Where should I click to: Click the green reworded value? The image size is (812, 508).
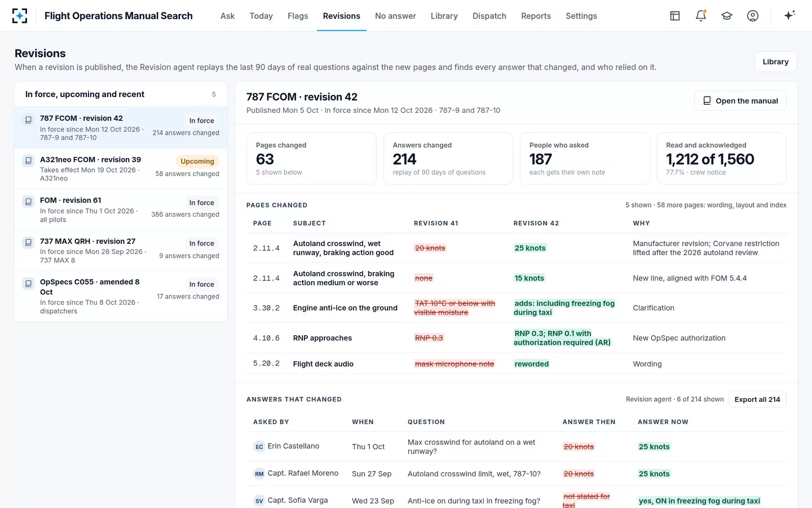tap(532, 364)
